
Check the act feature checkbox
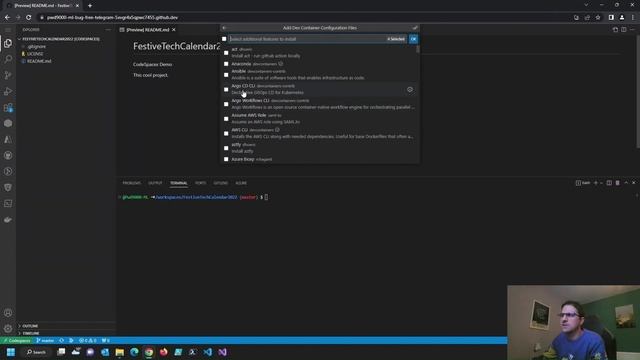click(x=226, y=53)
